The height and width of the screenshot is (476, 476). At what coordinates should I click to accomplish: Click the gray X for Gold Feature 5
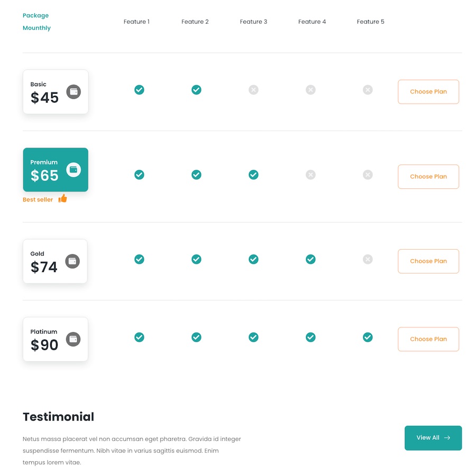click(x=368, y=259)
